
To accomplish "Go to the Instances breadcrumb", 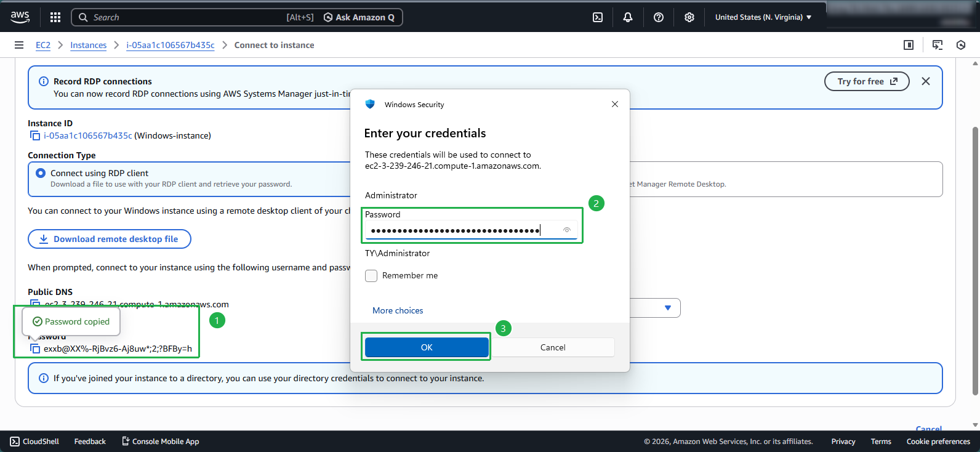I will tap(88, 45).
